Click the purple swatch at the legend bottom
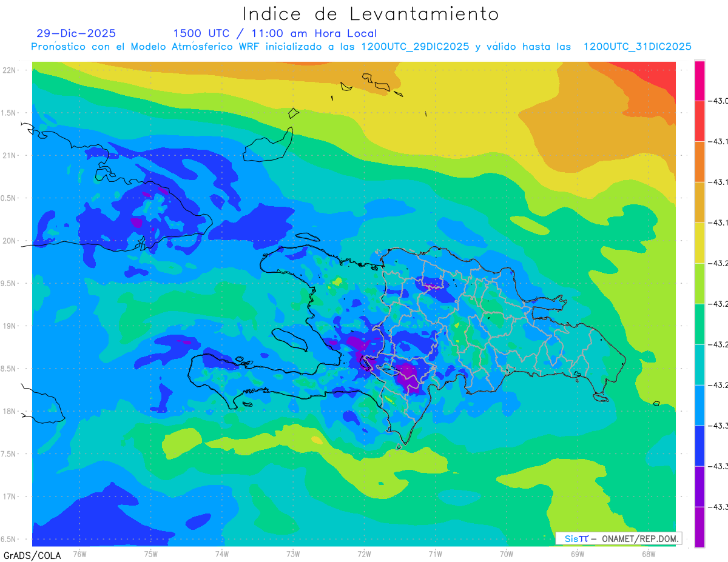The width and height of the screenshot is (728, 562). pyautogui.click(x=699, y=527)
